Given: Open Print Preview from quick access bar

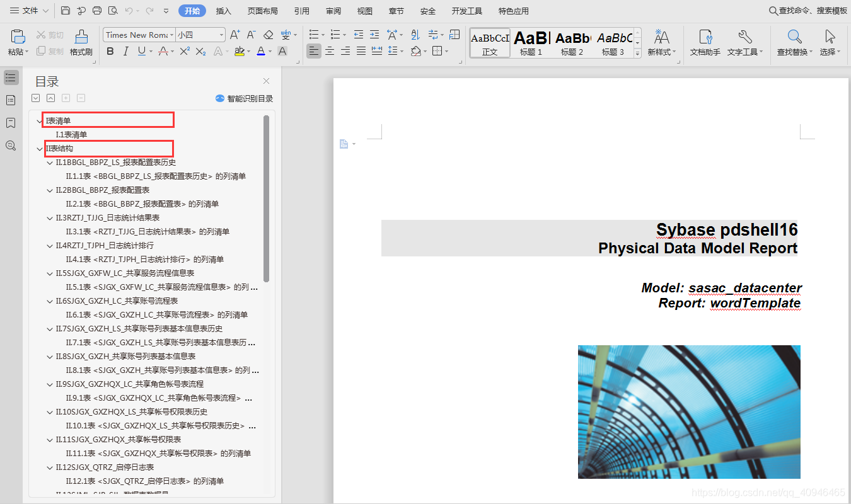Looking at the screenshot, I should [x=113, y=11].
